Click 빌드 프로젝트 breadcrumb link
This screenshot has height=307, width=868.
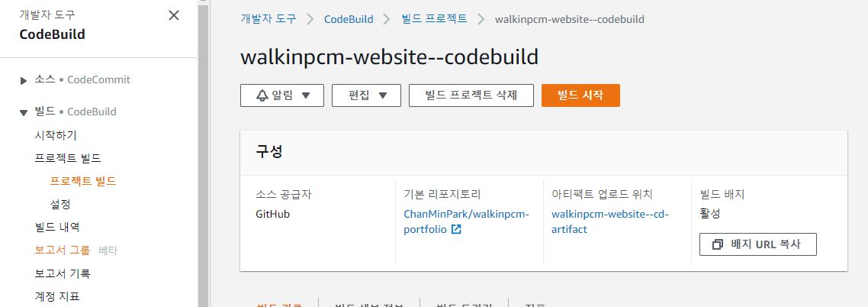[435, 19]
